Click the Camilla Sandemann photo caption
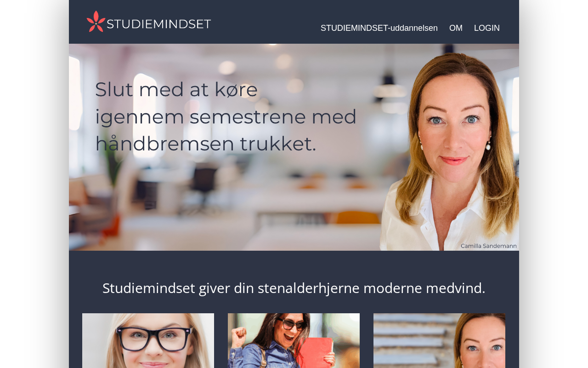Image resolution: width=588 pixels, height=368 pixels. 489,246
